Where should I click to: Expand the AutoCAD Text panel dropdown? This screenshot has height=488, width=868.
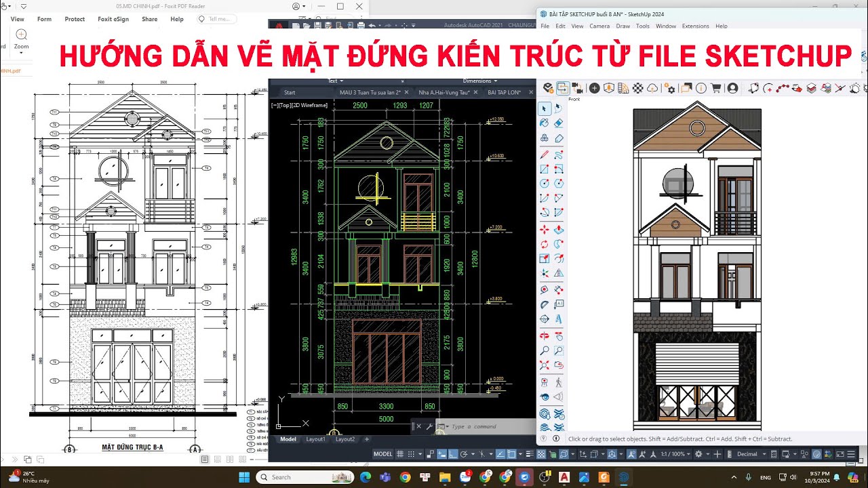pyautogui.click(x=336, y=81)
